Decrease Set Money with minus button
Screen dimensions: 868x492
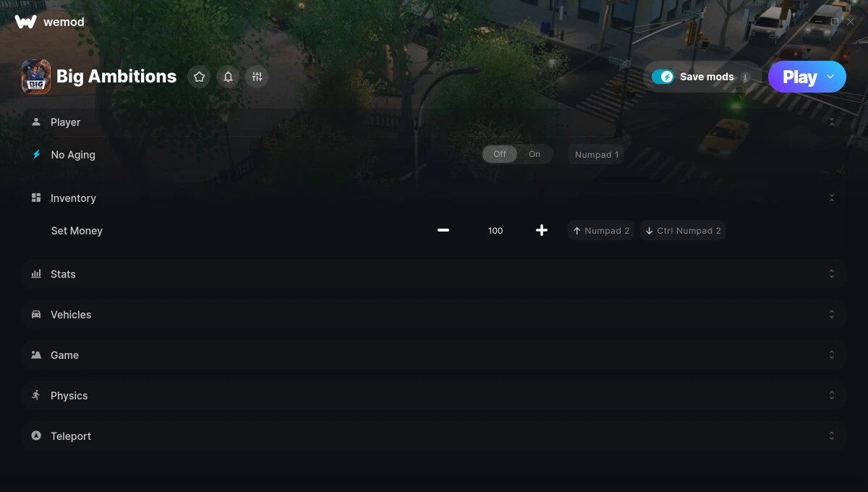click(x=443, y=230)
